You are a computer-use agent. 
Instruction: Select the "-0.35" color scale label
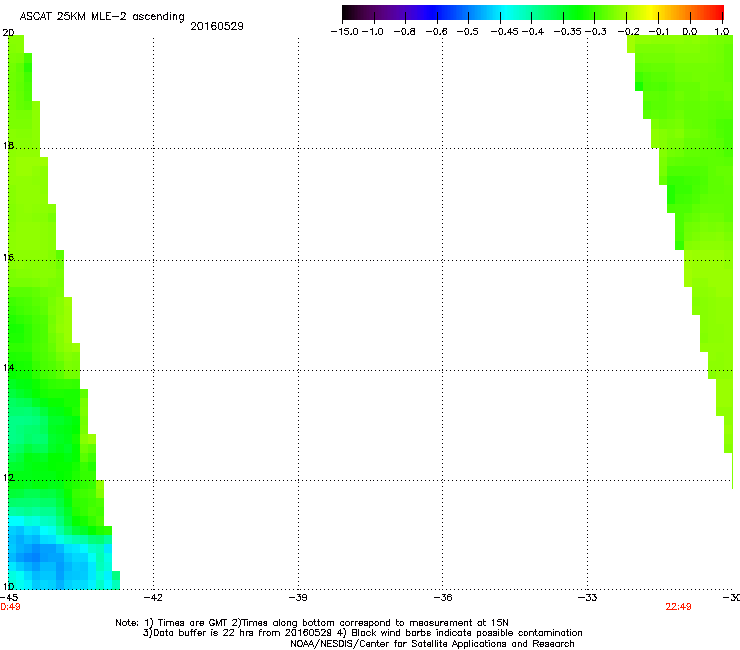567,32
